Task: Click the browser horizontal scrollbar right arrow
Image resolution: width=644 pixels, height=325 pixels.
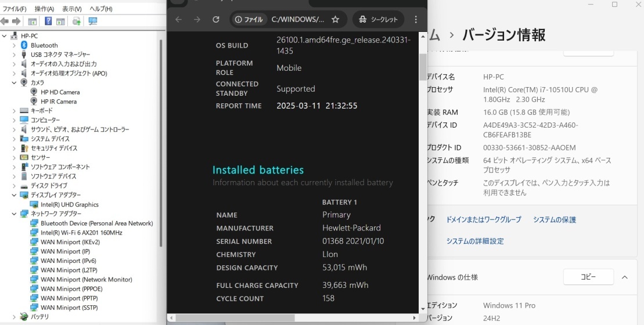Action: [x=414, y=317]
